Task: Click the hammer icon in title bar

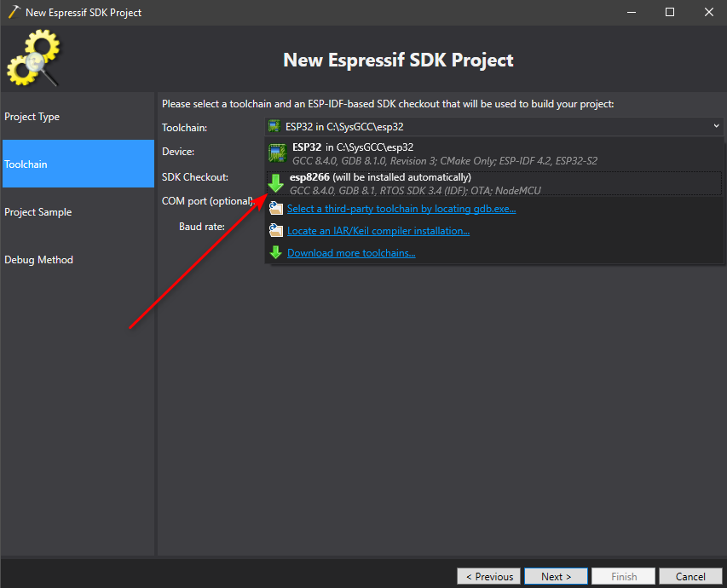Action: (14, 12)
